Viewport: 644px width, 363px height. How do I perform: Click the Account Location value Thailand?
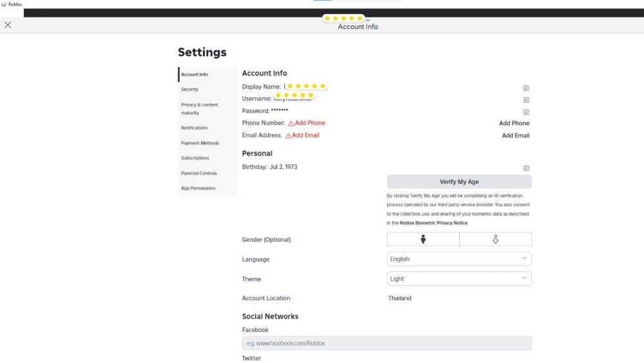pyautogui.click(x=400, y=299)
